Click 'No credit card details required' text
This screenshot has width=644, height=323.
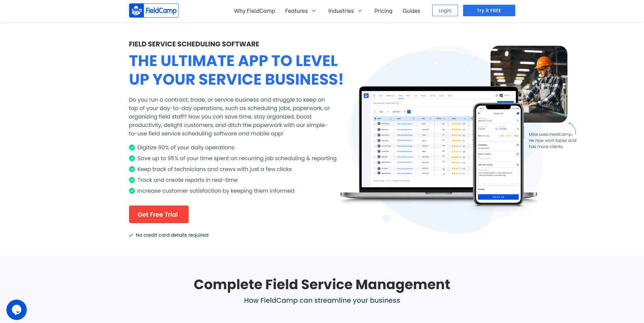pos(172,235)
